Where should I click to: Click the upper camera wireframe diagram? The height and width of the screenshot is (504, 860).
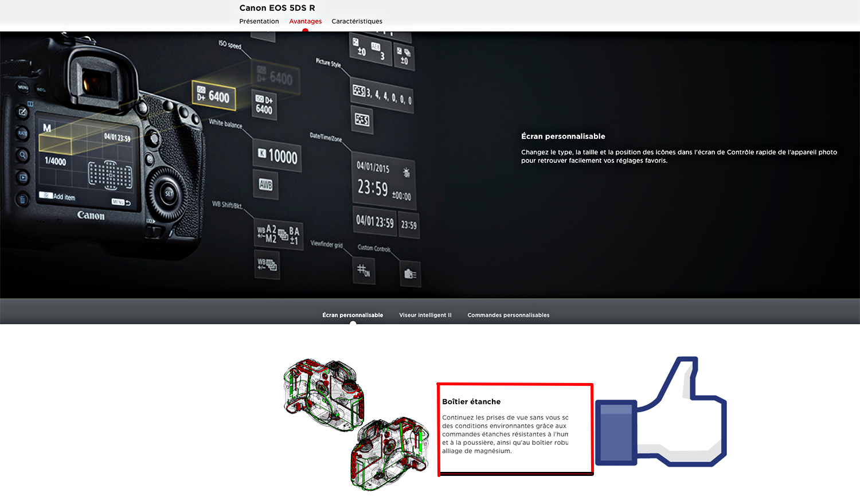coord(324,391)
